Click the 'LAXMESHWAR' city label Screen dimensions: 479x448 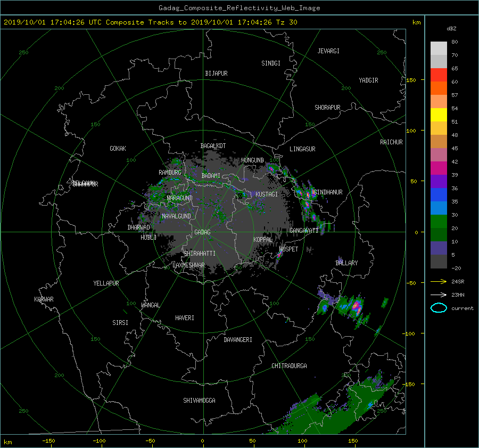[x=188, y=265]
